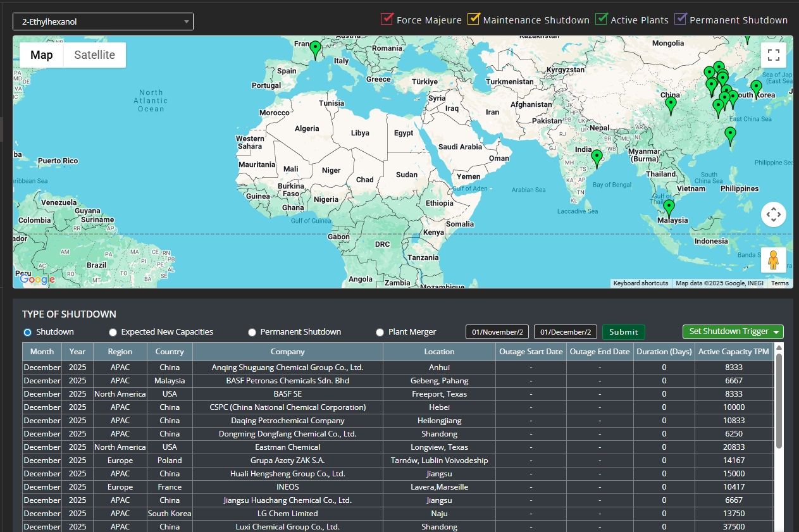
Task: Toggle fullscreen view of the map
Action: pyautogui.click(x=773, y=55)
